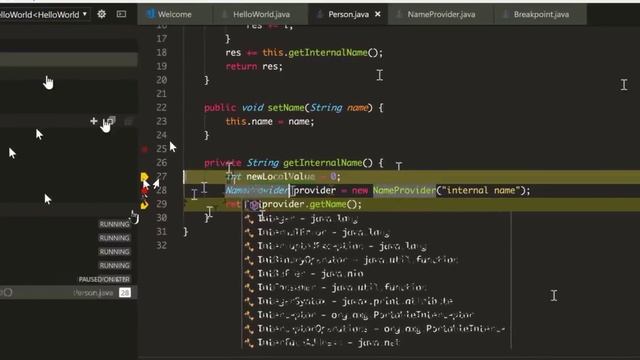Remove all watch expressions icon
The height and width of the screenshot is (360, 640).
(128, 121)
